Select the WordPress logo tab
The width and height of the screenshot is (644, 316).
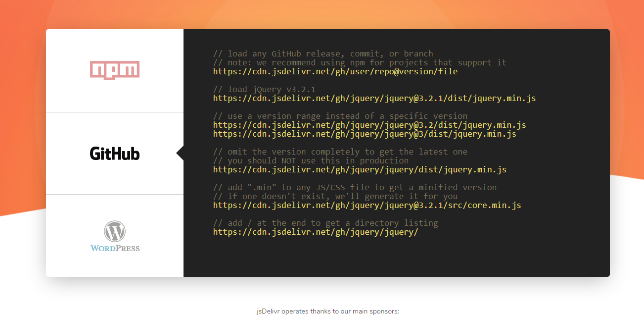[115, 236]
